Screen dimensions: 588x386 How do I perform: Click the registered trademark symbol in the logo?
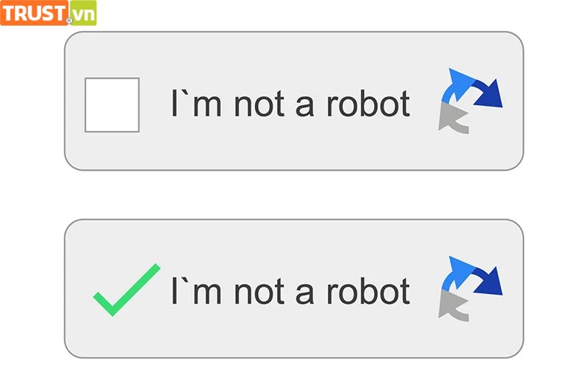tap(69, 21)
